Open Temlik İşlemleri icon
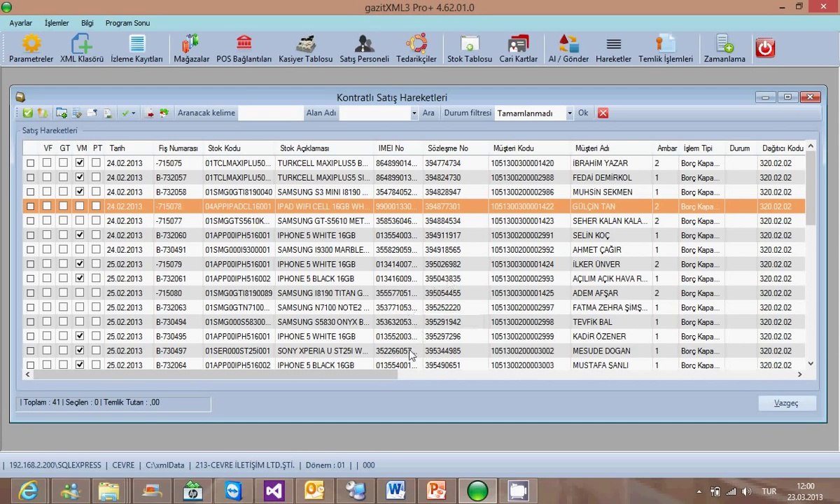This screenshot has height=504, width=840. point(666,48)
